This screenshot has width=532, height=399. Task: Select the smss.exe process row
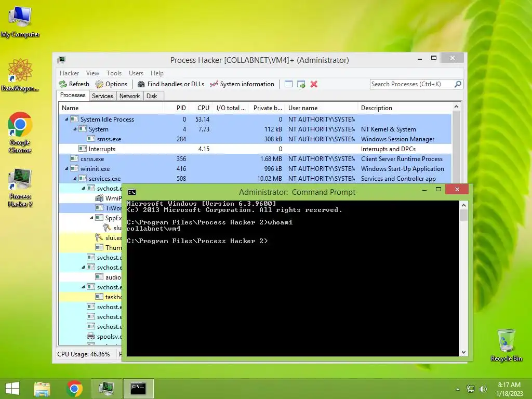pos(255,139)
